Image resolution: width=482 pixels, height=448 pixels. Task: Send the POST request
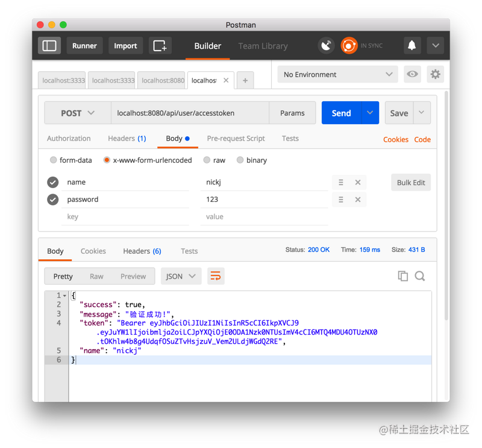[342, 113]
